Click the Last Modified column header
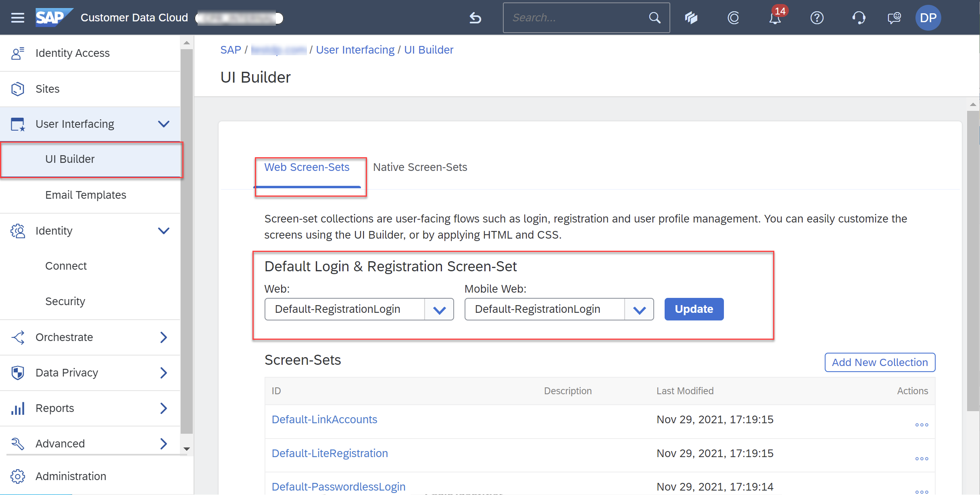 685,391
